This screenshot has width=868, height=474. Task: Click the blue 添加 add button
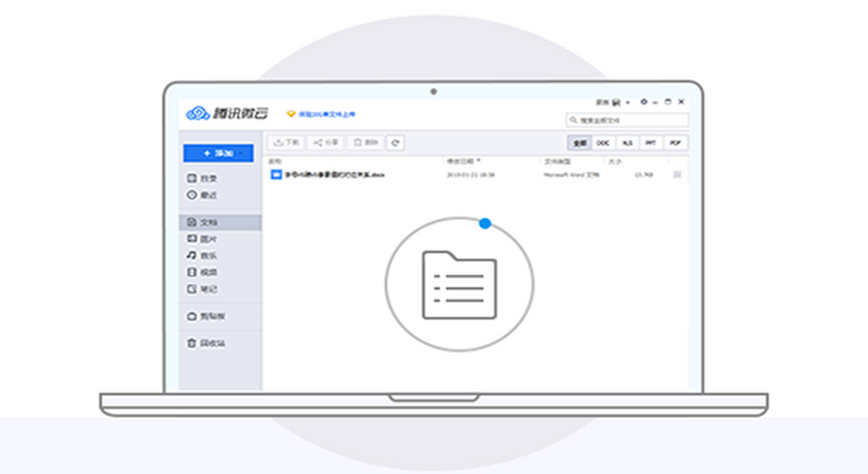coord(218,153)
